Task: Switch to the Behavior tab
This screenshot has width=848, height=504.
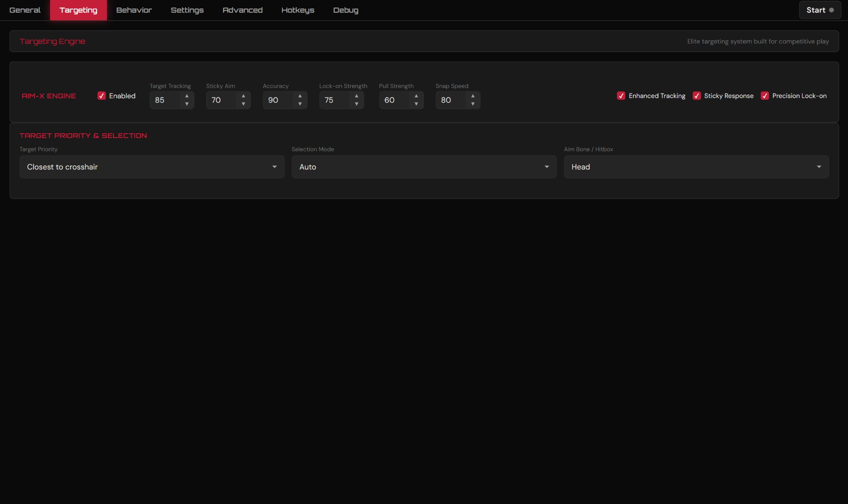Action: point(133,10)
